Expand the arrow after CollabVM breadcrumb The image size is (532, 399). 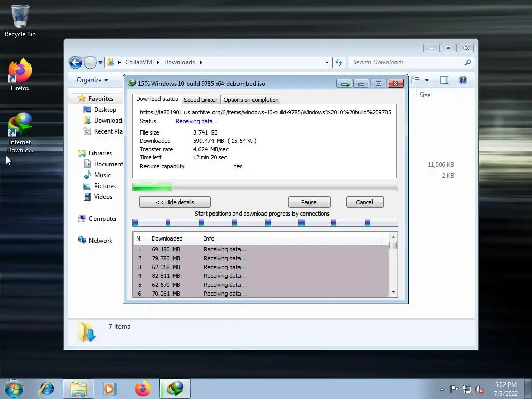[158, 62]
